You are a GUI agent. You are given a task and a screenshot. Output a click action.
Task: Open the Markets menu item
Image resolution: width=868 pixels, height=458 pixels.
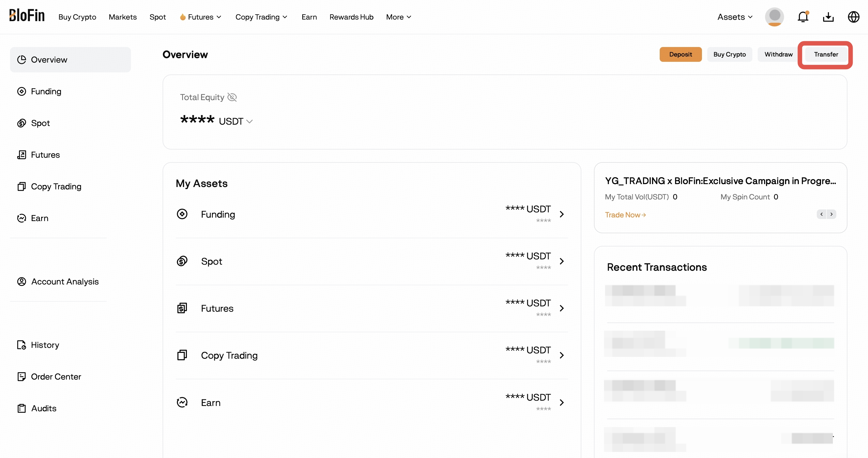tap(123, 17)
